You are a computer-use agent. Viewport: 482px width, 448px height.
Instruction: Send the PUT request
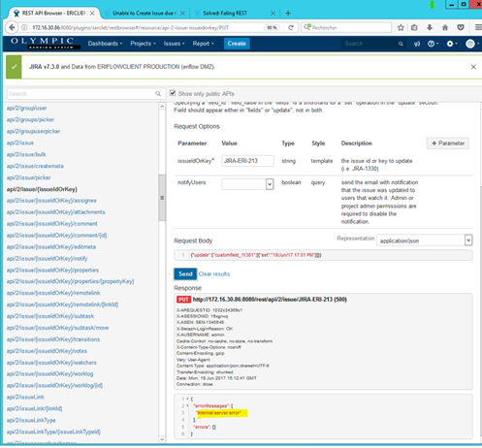tap(185, 274)
